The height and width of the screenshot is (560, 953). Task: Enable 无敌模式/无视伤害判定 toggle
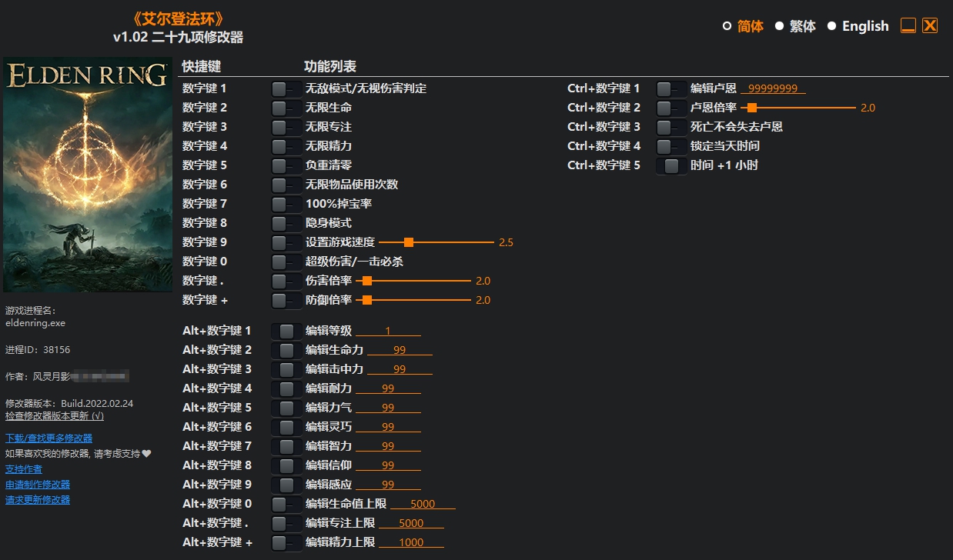(x=286, y=88)
